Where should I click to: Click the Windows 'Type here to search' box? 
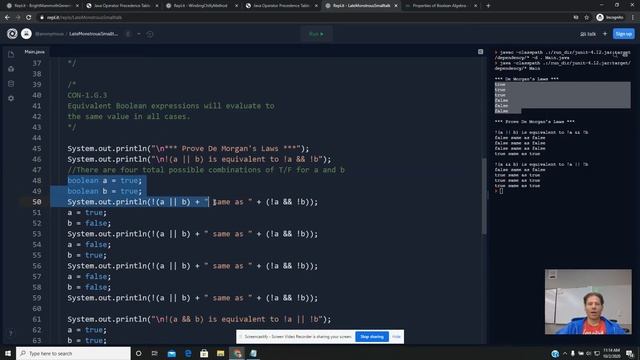[73, 353]
